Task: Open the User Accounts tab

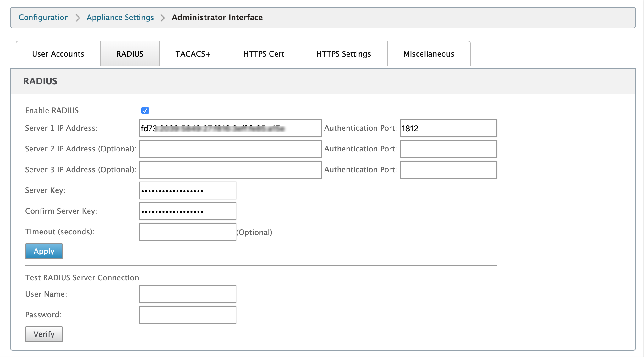Action: coord(58,54)
